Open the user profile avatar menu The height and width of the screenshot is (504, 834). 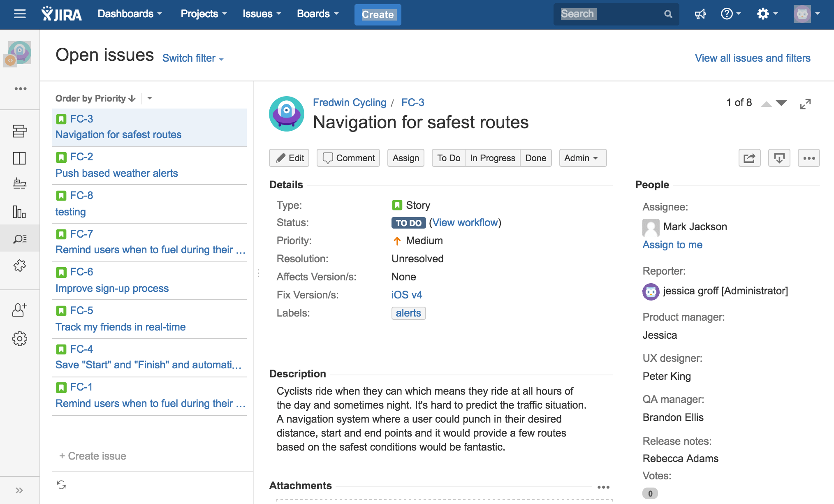[x=806, y=14]
